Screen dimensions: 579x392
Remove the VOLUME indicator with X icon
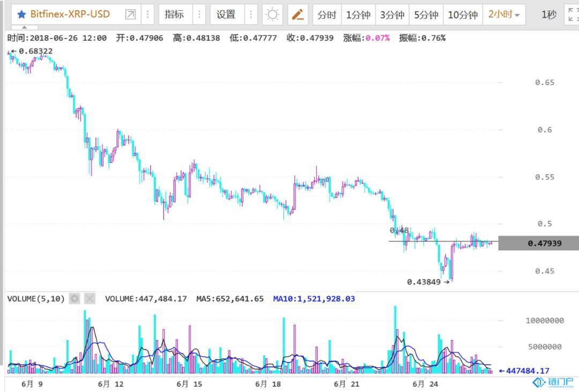(x=90, y=299)
